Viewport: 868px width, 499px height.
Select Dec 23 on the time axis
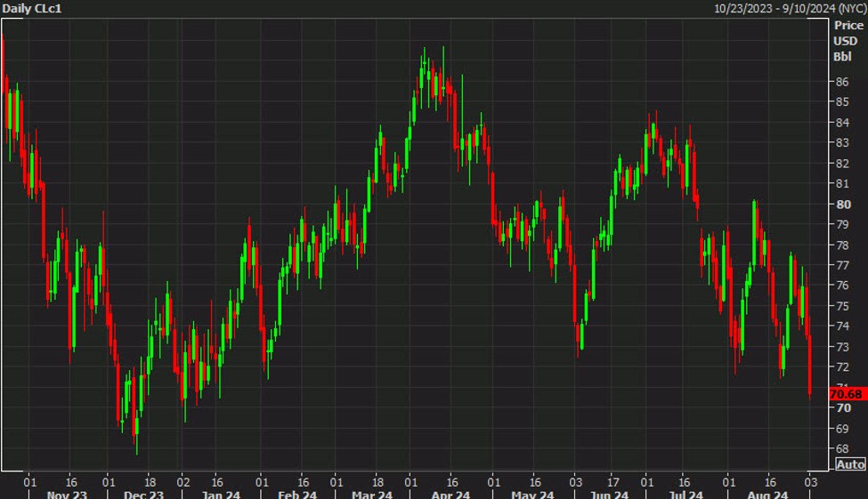click(143, 492)
